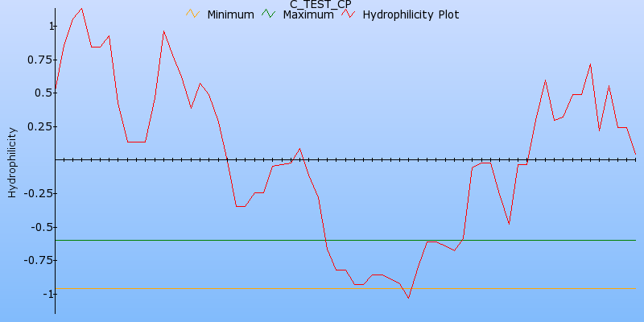
Task: Click the chart title C_TEST_CP
Action: pyautogui.click(x=320, y=5)
